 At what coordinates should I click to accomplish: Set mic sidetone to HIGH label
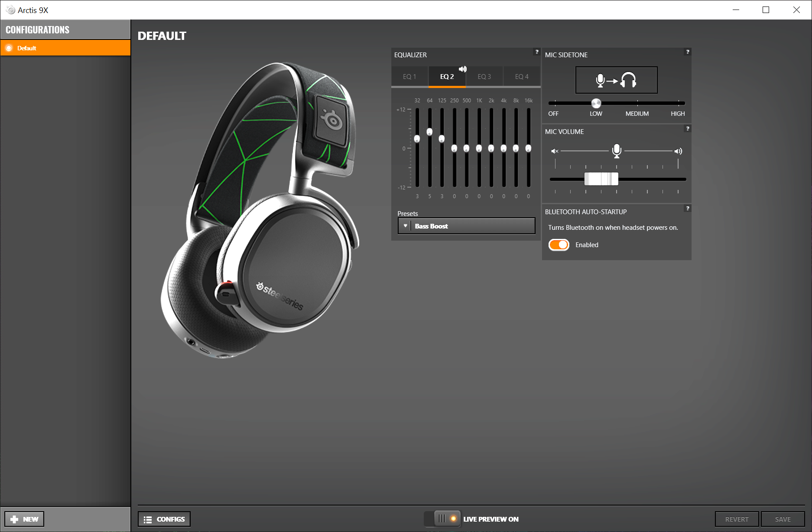click(678, 114)
